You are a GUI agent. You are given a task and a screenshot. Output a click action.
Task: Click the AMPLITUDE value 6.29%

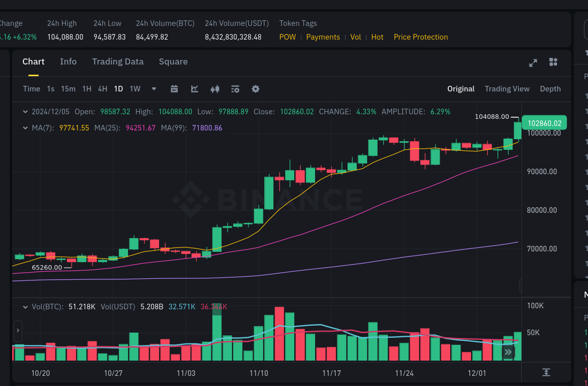(x=440, y=112)
